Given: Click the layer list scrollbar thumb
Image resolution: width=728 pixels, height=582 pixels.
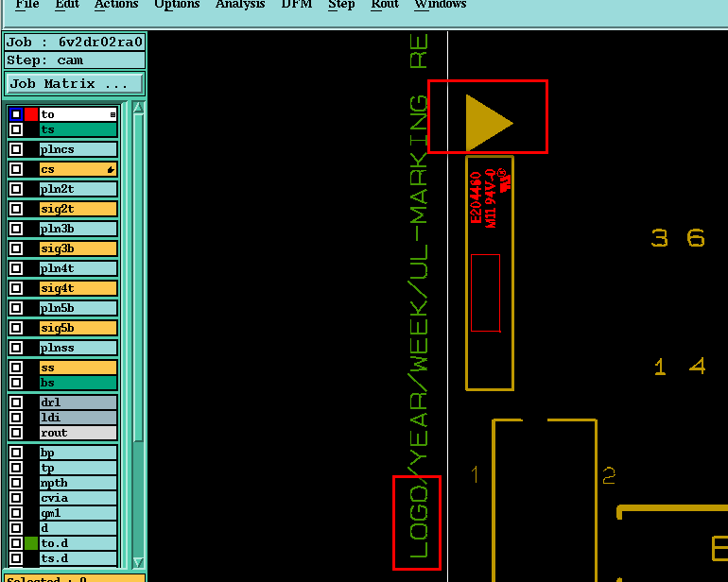Looking at the screenshot, I should click(138, 278).
